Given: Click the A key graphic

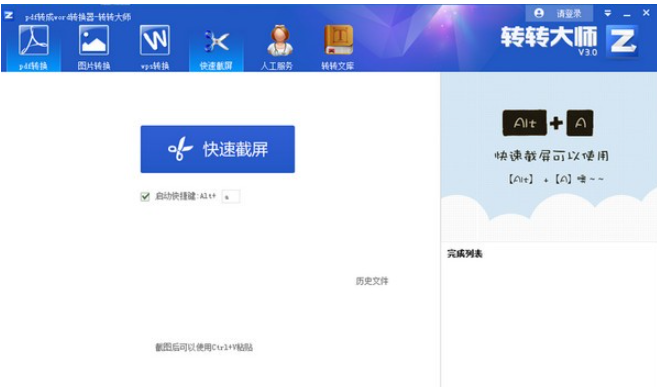Looking at the screenshot, I should click(x=580, y=123).
